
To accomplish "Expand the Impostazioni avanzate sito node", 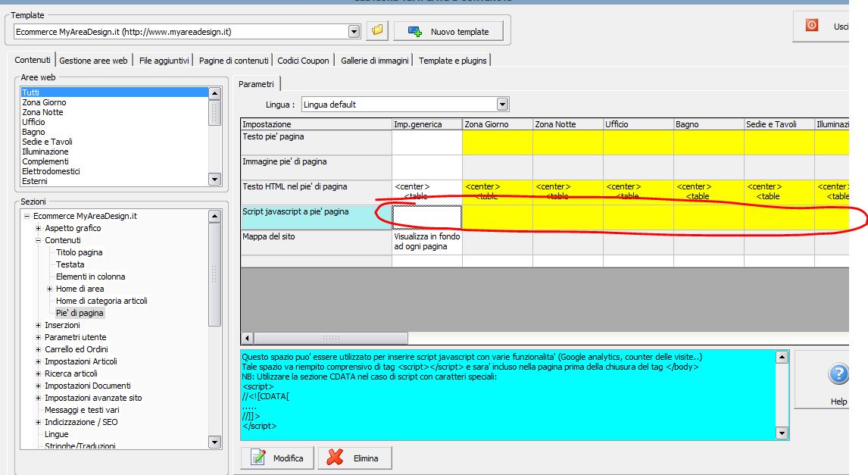I will click(x=38, y=398).
